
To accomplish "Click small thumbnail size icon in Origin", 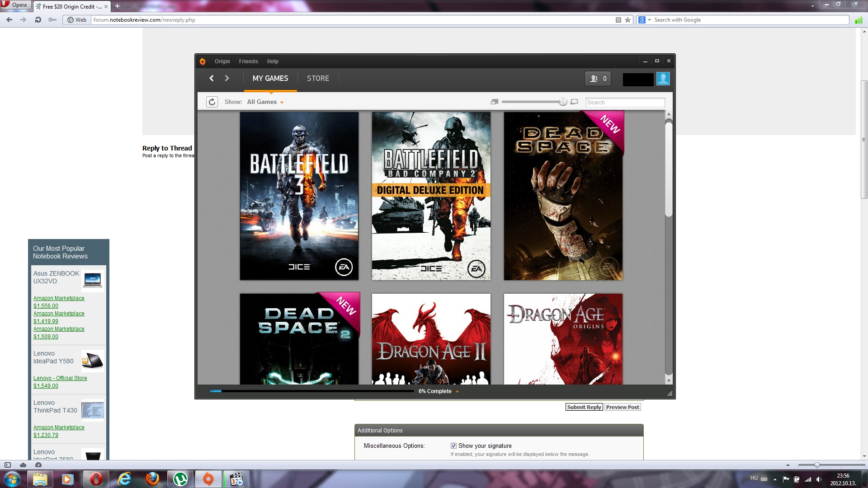I will pos(495,102).
